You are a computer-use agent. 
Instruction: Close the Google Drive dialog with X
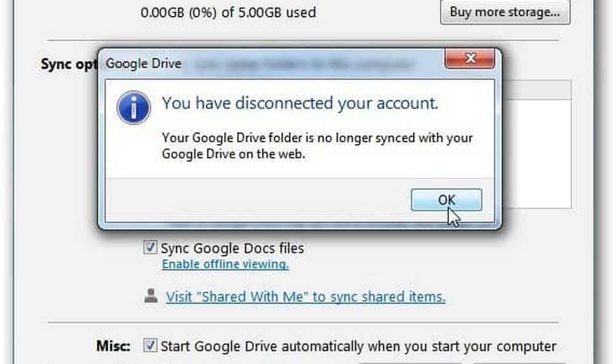pos(469,60)
